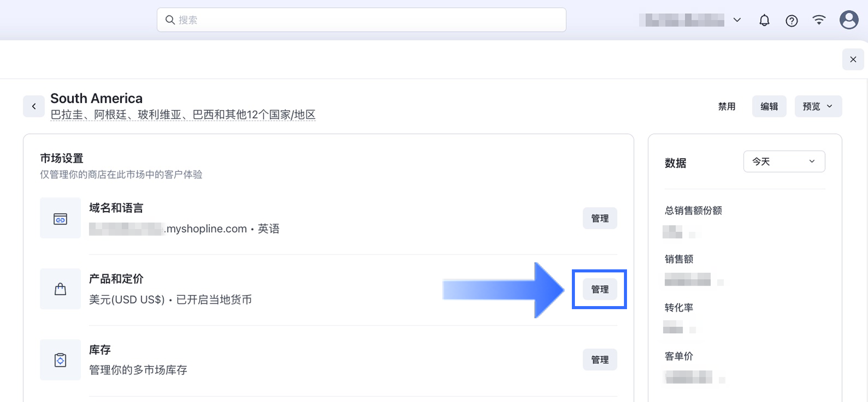Screen dimensions: 868x402
Task: Close the panel with the X button
Action: tap(853, 59)
